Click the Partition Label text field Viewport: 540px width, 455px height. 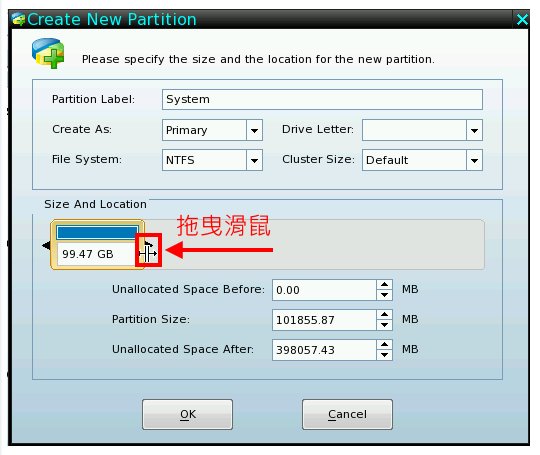click(322, 100)
